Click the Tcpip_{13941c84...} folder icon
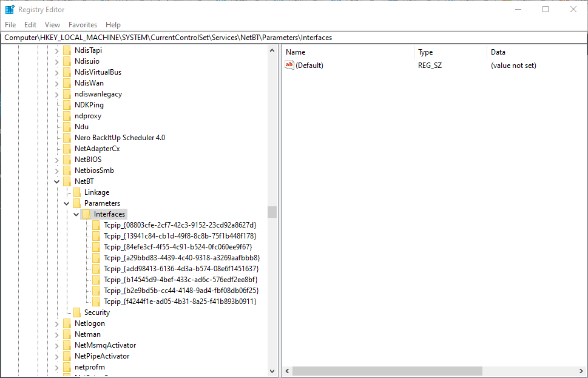 point(96,236)
